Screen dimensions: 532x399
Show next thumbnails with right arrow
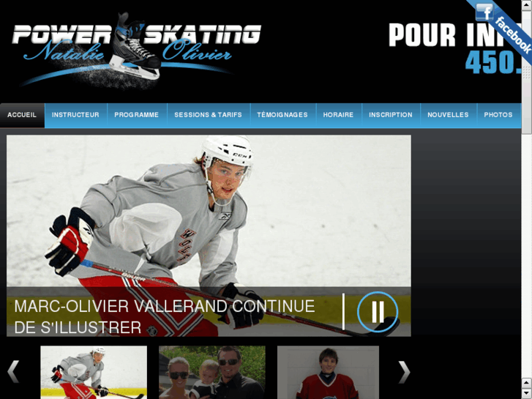pyautogui.click(x=404, y=372)
